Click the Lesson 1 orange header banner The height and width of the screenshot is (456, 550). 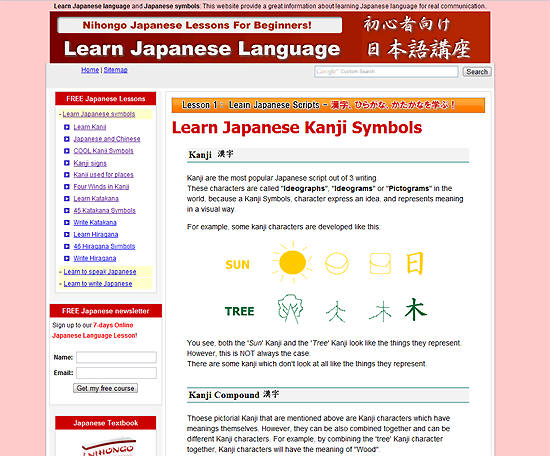coord(328,105)
